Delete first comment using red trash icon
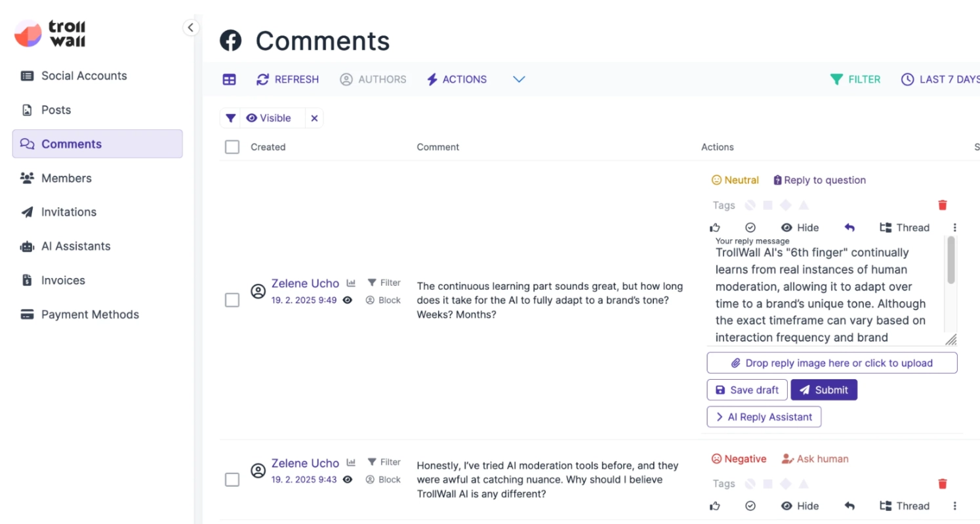This screenshot has width=980, height=524. tap(943, 205)
